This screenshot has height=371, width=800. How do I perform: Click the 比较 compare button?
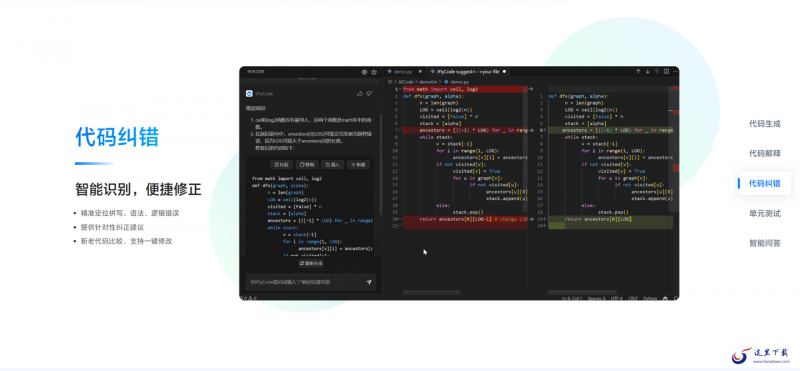click(281, 164)
